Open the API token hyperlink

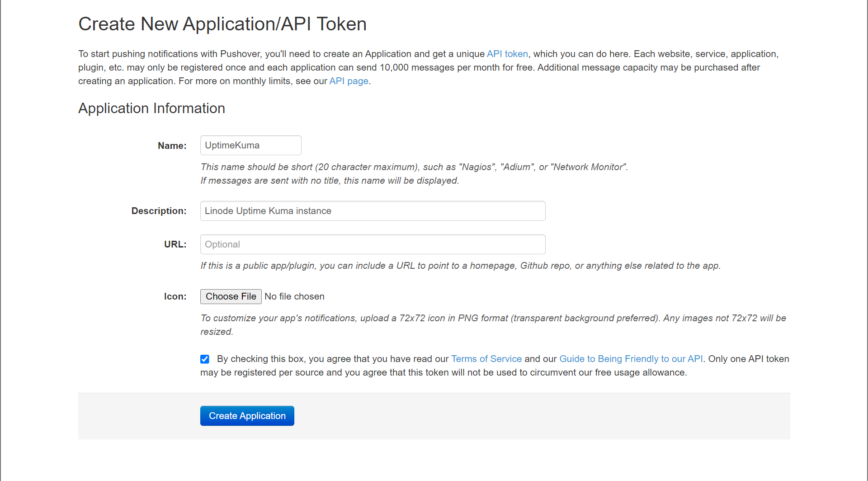[x=507, y=54]
